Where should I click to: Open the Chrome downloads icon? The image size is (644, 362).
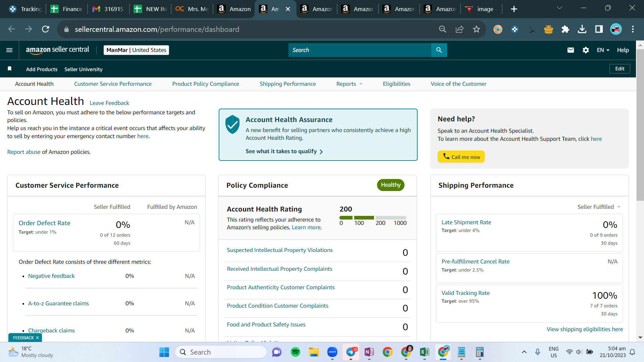click(582, 29)
